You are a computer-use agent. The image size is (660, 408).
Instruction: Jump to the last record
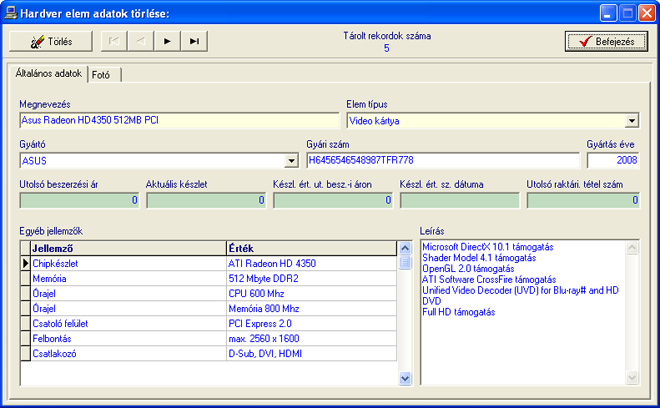pos(194,41)
